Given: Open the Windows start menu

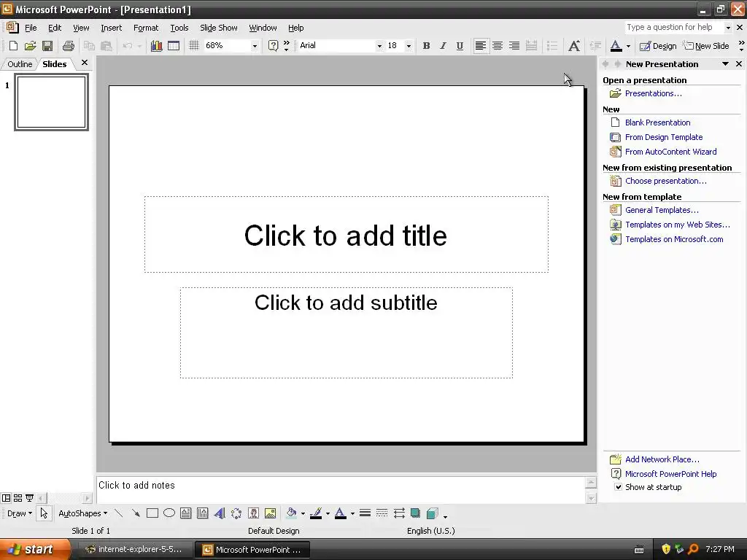Looking at the screenshot, I should (x=35, y=549).
